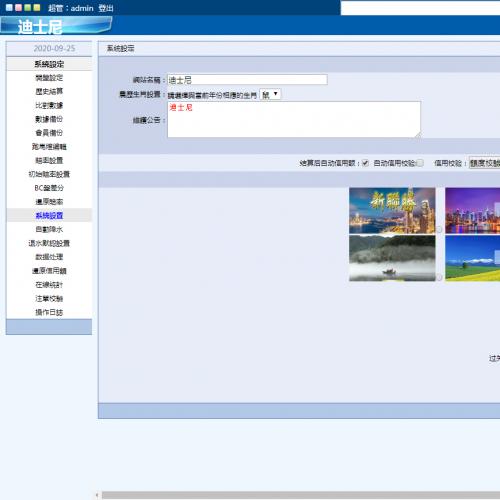Go to 還原賠率 in the sidebar
The width and height of the screenshot is (500, 500).
pyautogui.click(x=49, y=202)
